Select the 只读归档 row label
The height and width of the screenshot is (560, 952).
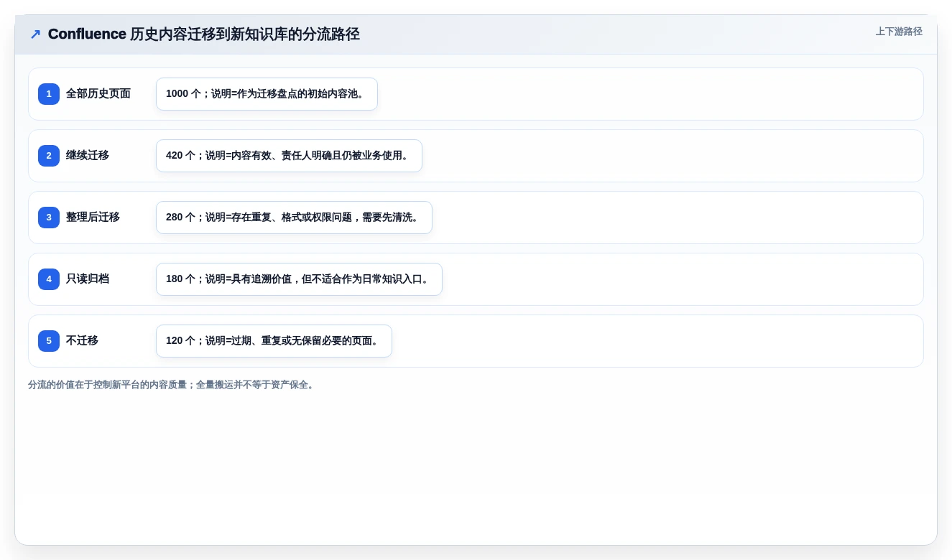pos(88,279)
